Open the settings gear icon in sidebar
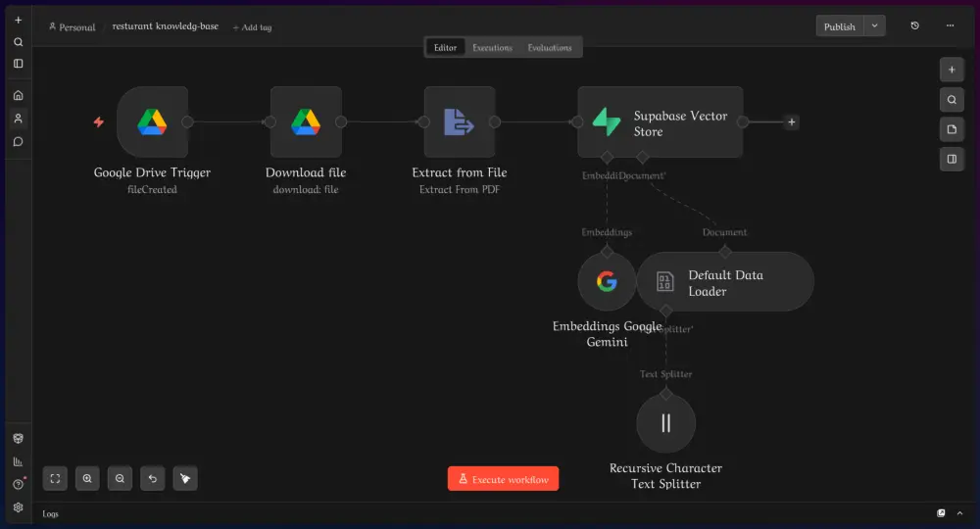 coord(18,507)
